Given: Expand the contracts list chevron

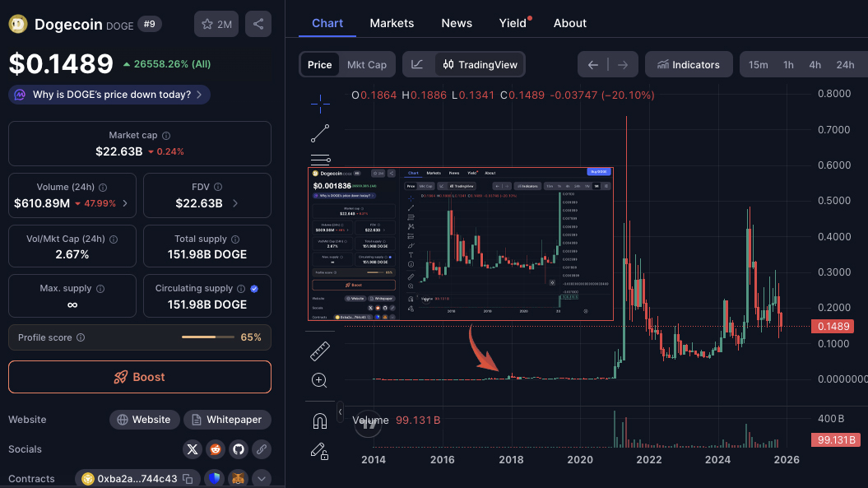Looking at the screenshot, I should (x=262, y=478).
